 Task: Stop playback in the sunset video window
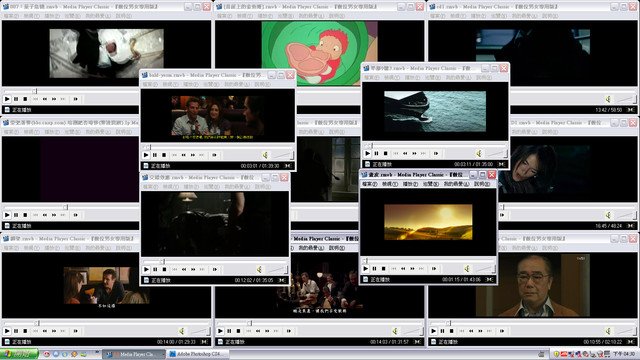384,269
